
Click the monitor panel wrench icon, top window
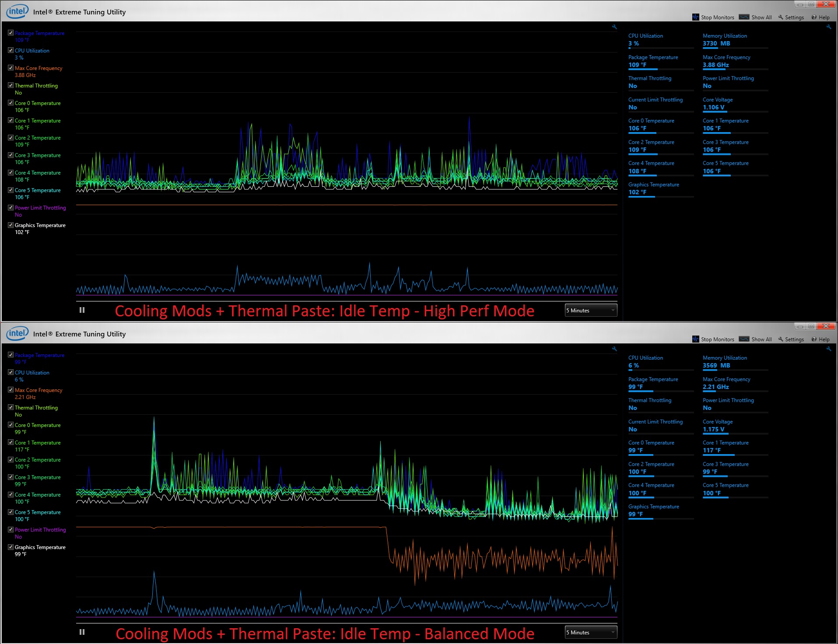coord(828,27)
